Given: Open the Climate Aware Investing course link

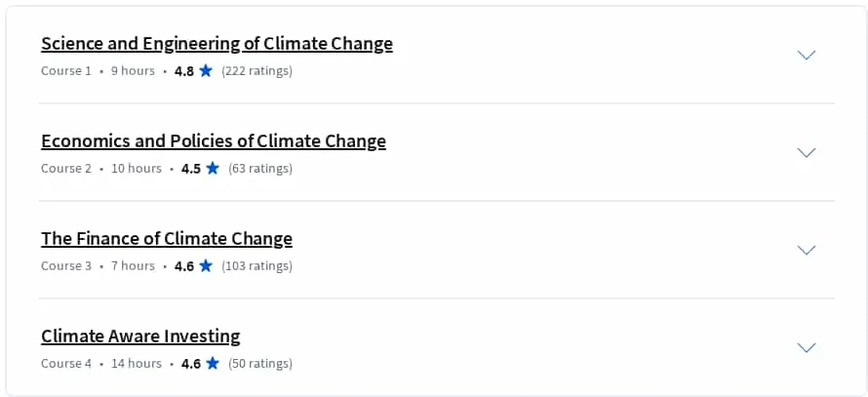Looking at the screenshot, I should click(140, 337).
